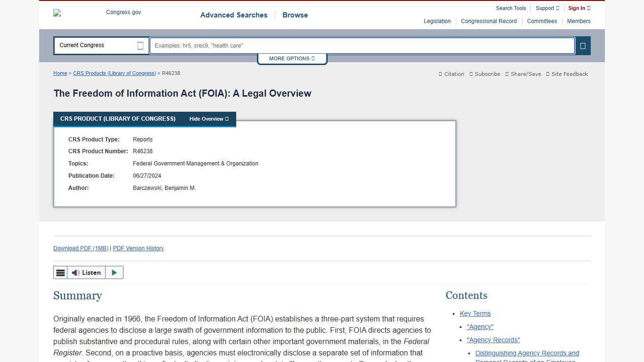Open Share/Save options
This screenshot has height=362, width=644.
[522, 74]
